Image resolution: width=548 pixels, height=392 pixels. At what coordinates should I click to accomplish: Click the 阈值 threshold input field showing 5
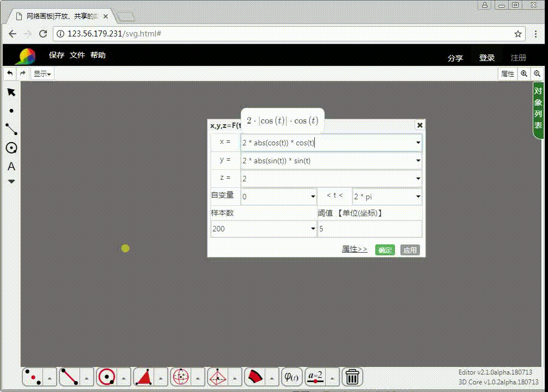(370, 229)
